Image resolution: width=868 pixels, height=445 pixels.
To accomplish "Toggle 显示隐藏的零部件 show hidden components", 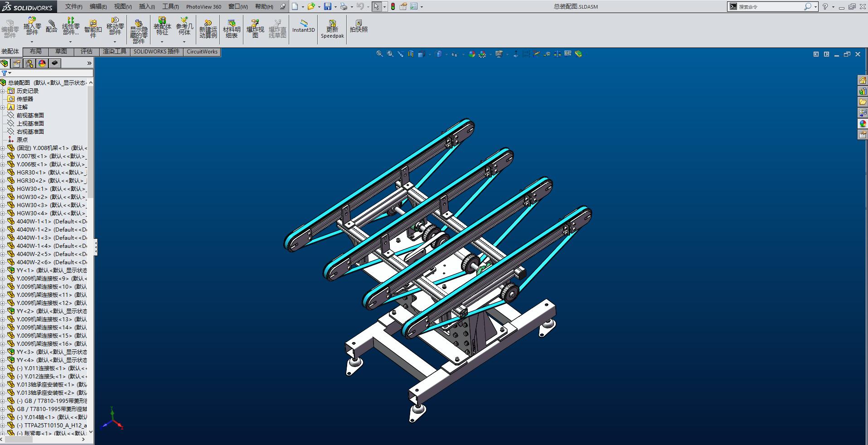I will point(139,30).
